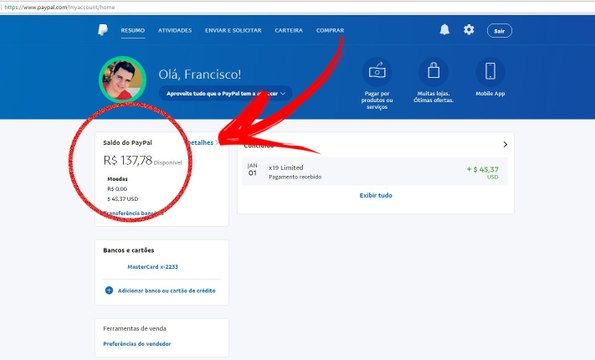Click the Transferência bancária link
Screen dimensions: 595x360
click(134, 213)
